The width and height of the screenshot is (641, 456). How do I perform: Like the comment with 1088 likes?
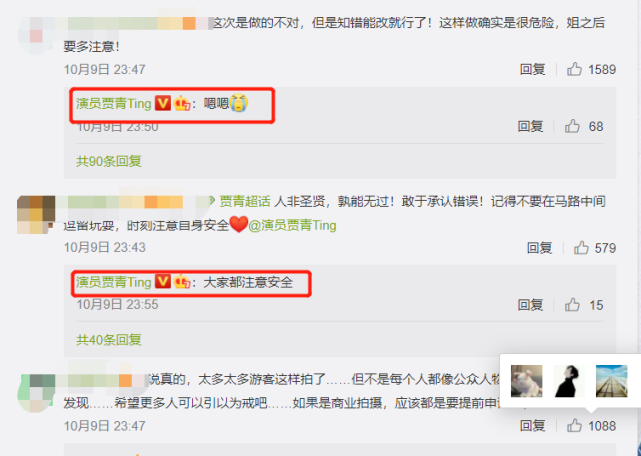[574, 426]
